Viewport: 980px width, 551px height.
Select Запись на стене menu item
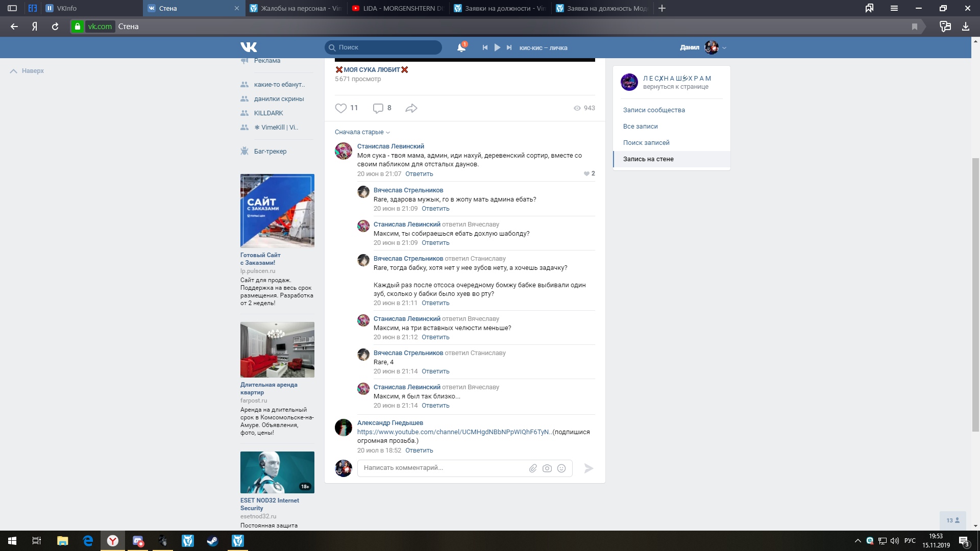click(672, 159)
